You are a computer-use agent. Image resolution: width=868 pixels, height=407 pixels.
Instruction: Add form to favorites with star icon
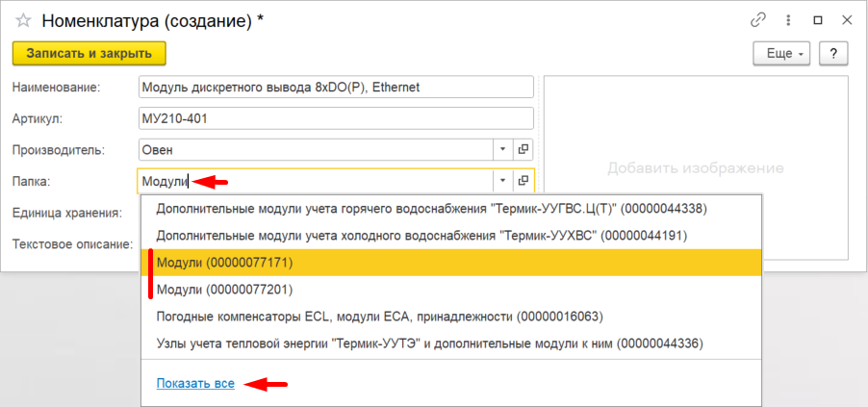point(24,21)
